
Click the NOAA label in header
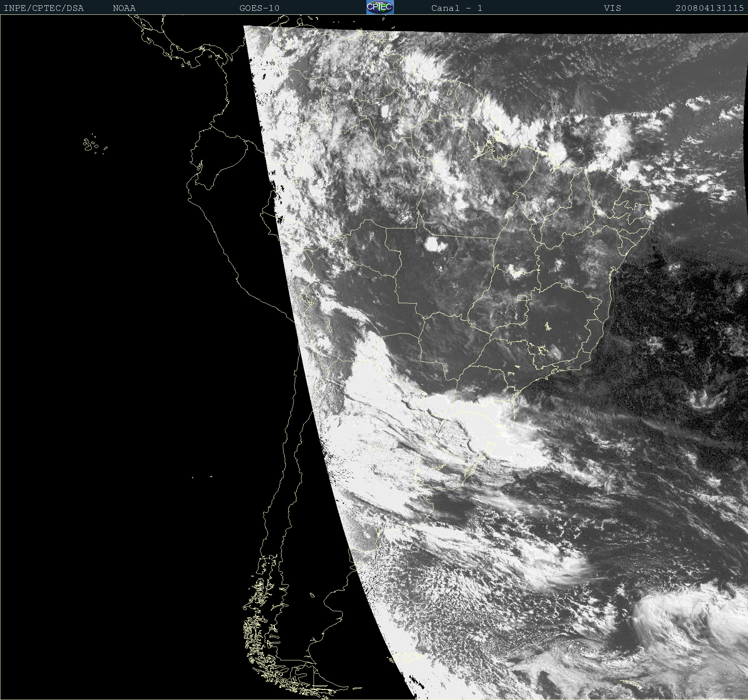click(124, 8)
